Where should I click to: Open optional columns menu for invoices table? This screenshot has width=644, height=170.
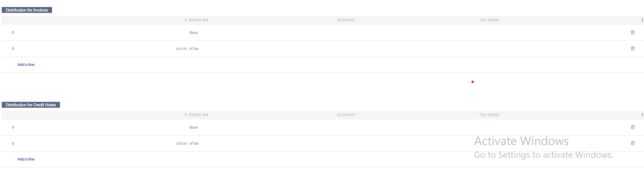point(642,20)
